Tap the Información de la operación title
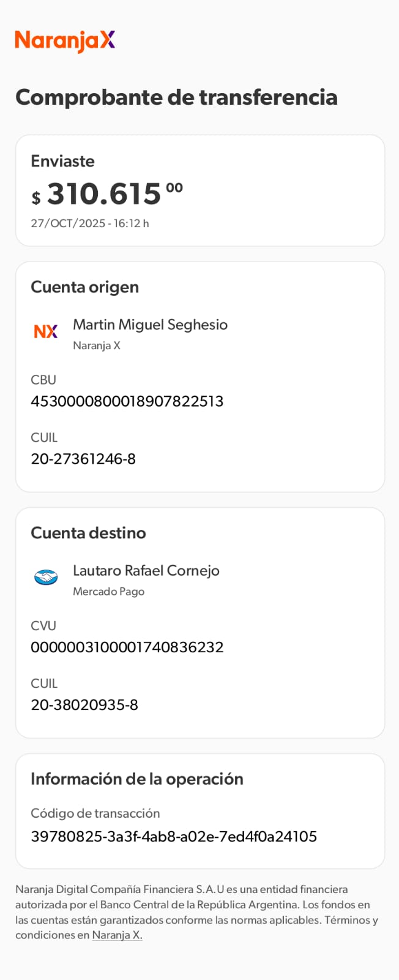This screenshot has width=399, height=980. pos(136,778)
